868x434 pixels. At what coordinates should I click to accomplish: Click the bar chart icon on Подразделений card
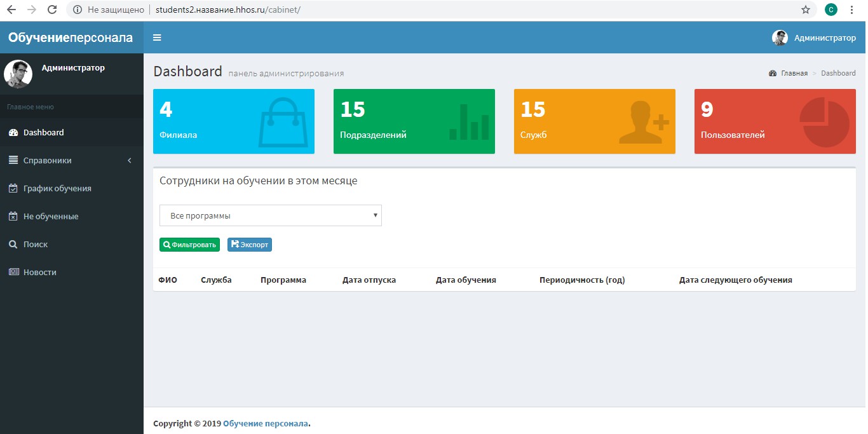tap(469, 122)
